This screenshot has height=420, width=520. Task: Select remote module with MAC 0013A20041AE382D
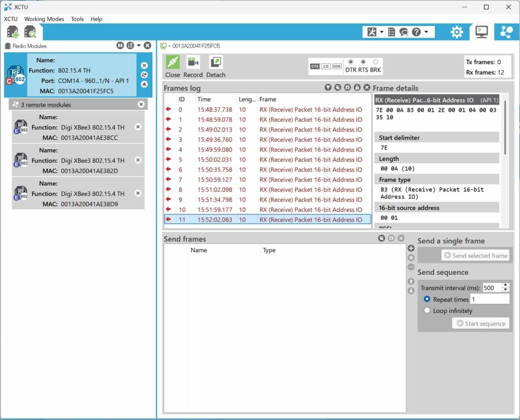point(78,160)
